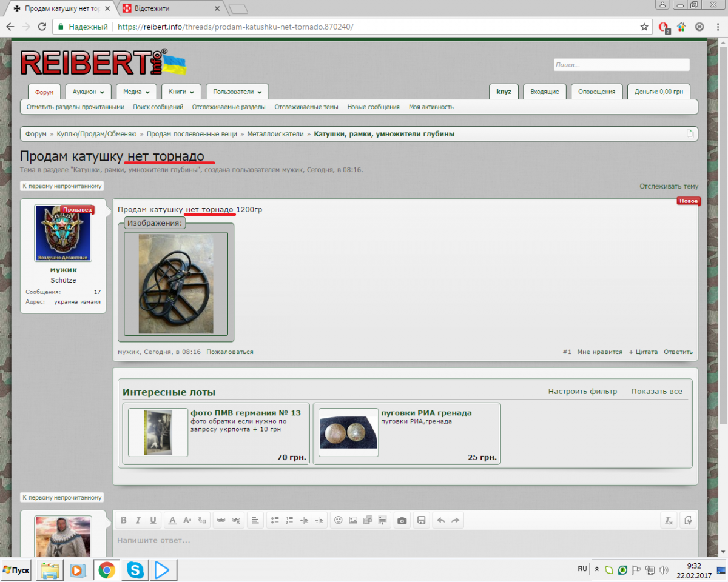Toggle bold formatting in the reply editor

click(124, 520)
